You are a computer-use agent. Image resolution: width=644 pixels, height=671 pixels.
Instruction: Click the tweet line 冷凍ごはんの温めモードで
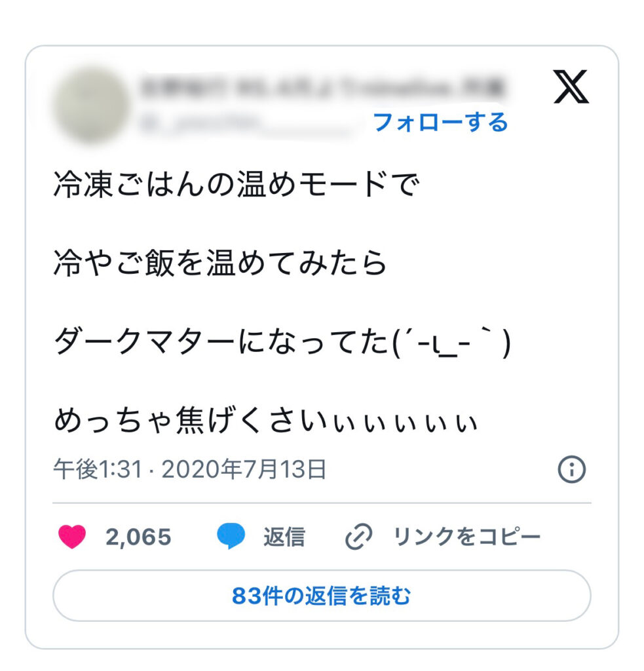(236, 185)
